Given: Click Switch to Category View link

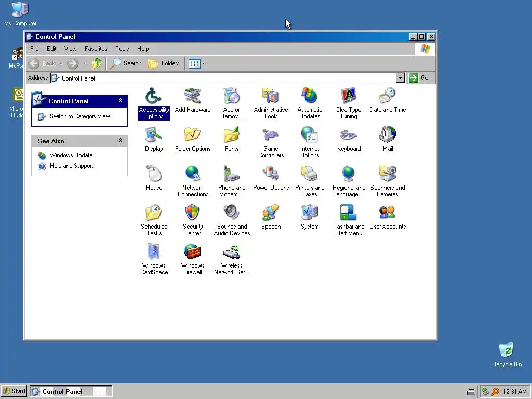Looking at the screenshot, I should (x=79, y=116).
